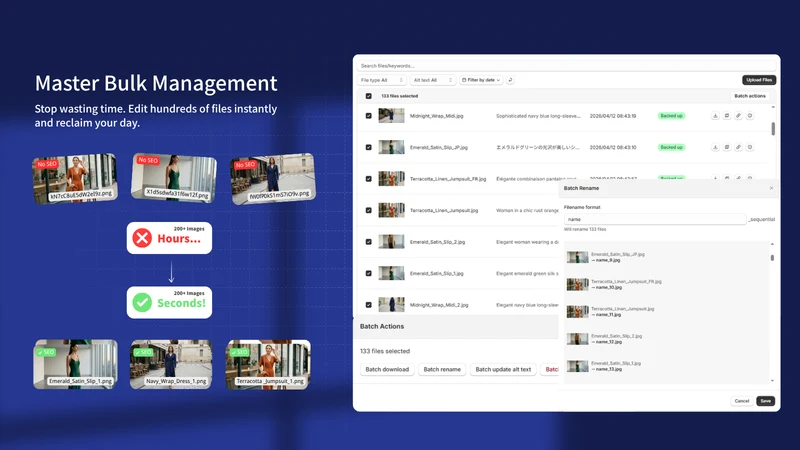
Task: Click the Batch rename button
Action: [442, 369]
